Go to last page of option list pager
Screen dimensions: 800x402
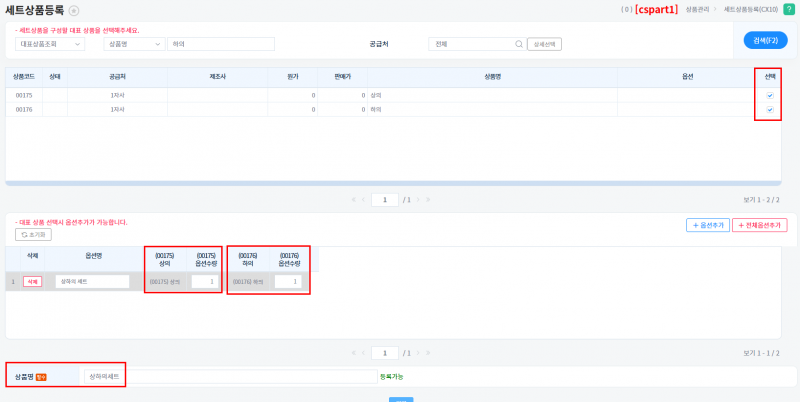click(428, 353)
